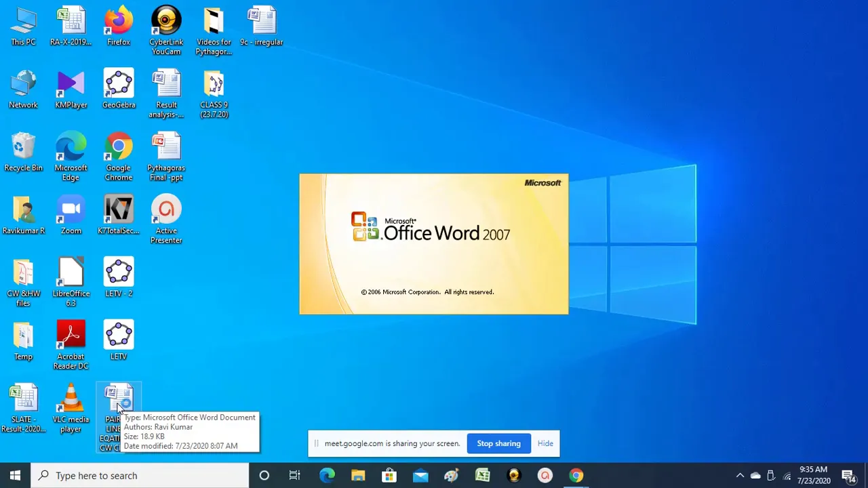Select the Microsoft Edge desktop shortcut

pyautogui.click(x=71, y=157)
